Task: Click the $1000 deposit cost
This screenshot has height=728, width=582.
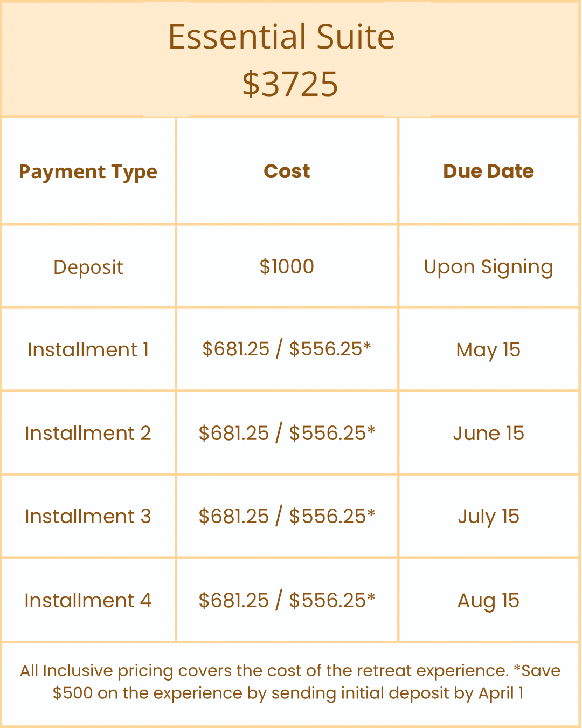Action: pos(287,266)
